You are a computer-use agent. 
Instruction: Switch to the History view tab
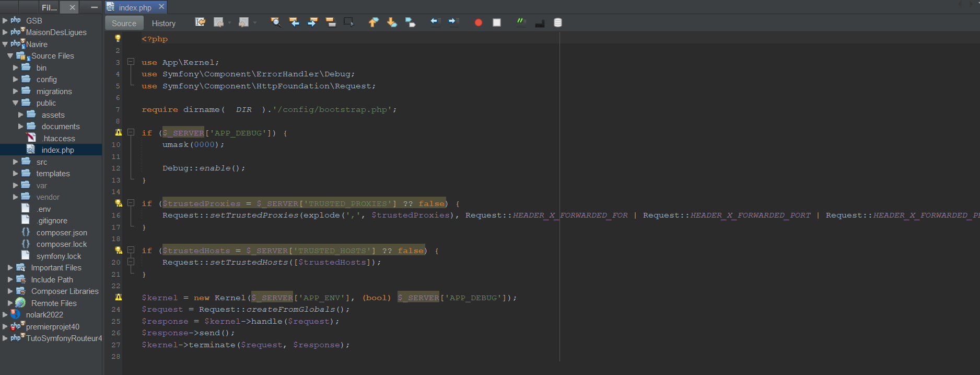pos(164,23)
